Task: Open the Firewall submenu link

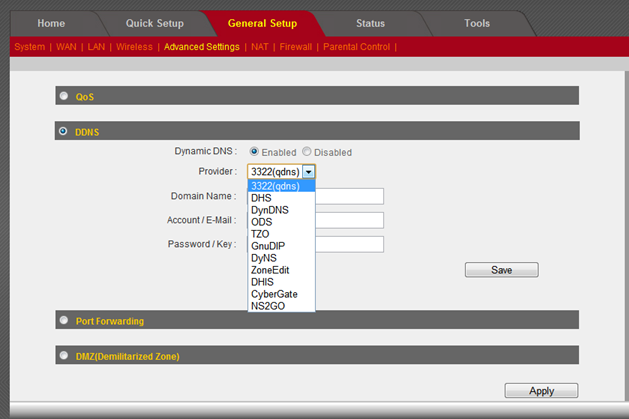Action: 296,47
